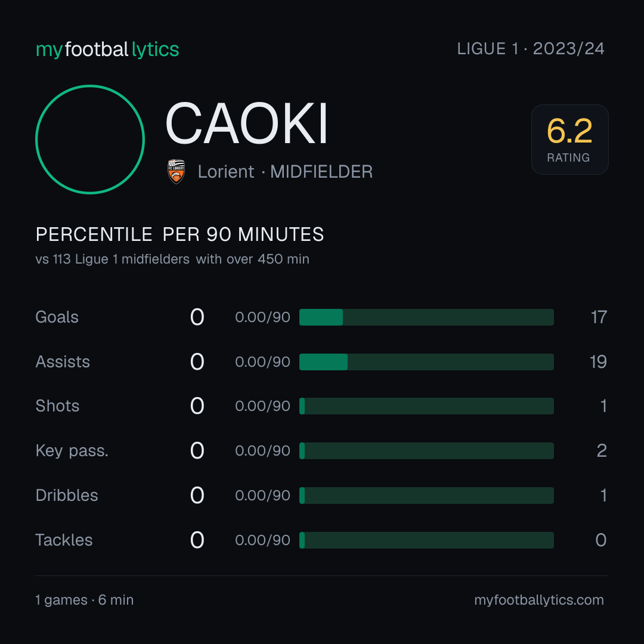Click the empty player avatar circle
Image resolution: width=644 pixels, height=644 pixels.
tap(90, 140)
